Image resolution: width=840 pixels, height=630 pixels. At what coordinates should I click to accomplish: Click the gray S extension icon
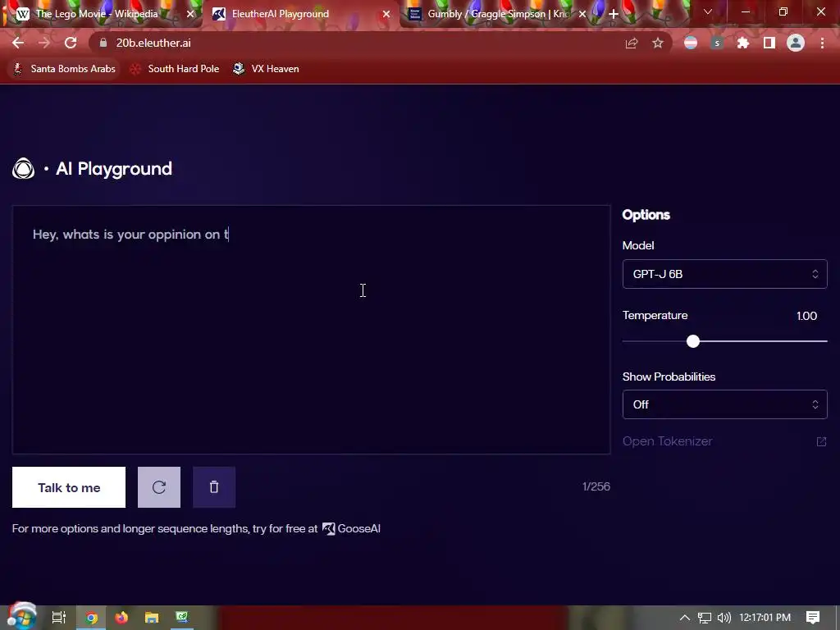coord(717,43)
